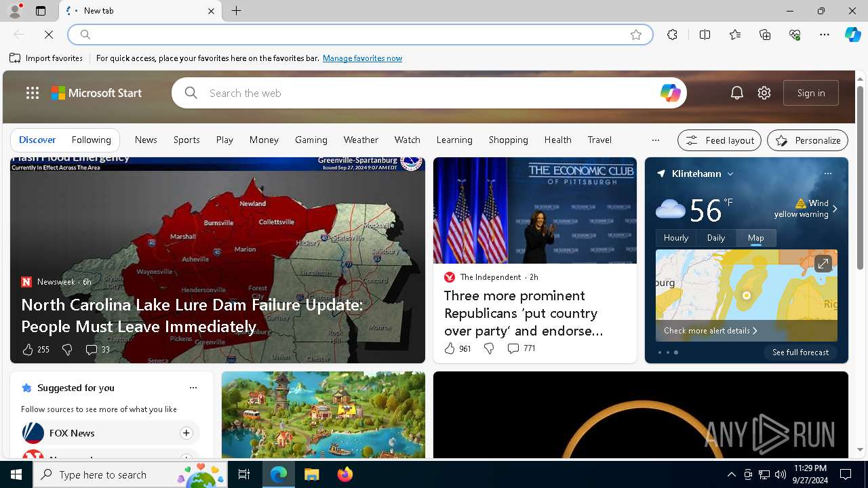The image size is (868, 488).
Task: Open the Gaming category
Action: point(311,140)
